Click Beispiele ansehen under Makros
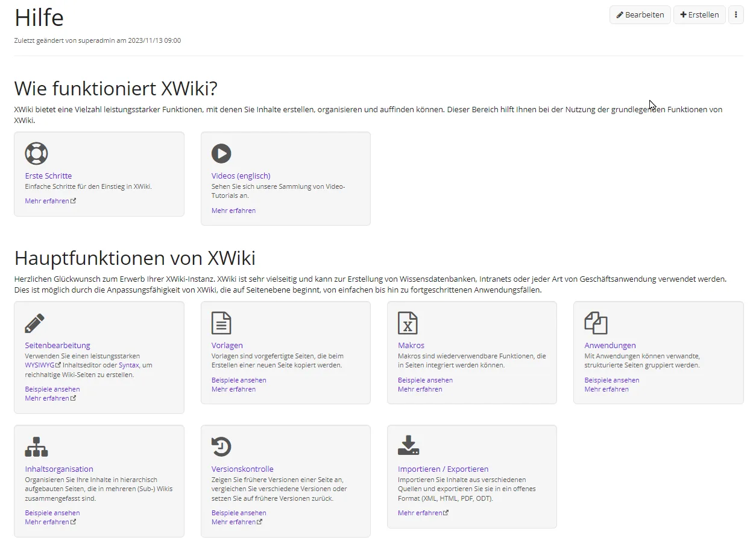The height and width of the screenshot is (546, 756). click(x=425, y=380)
